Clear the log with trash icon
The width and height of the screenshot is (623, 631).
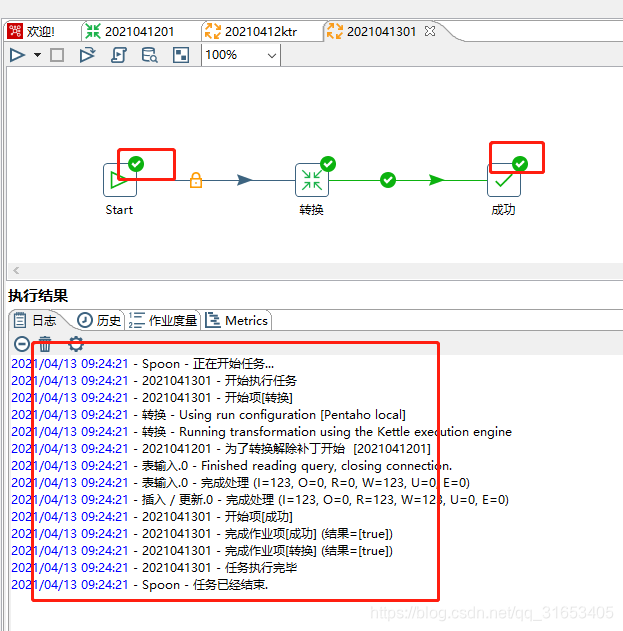45,344
